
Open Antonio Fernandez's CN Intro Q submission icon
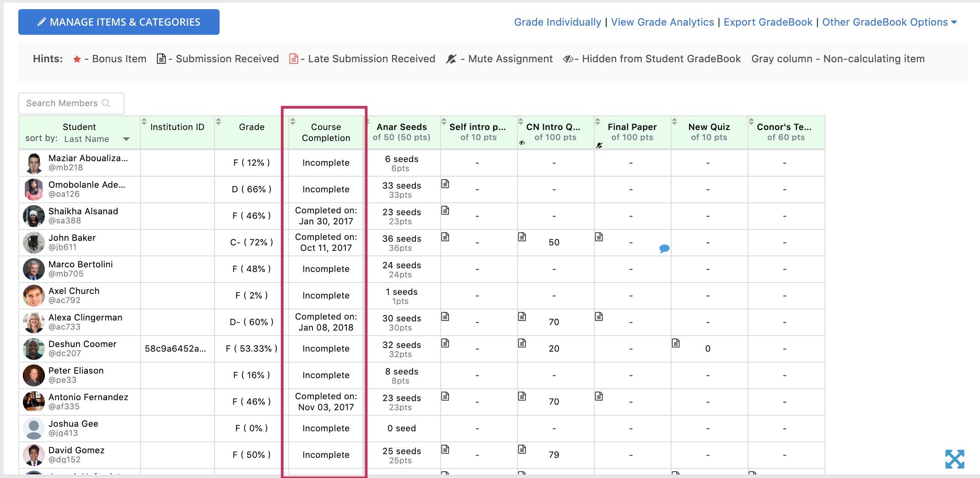tap(522, 396)
